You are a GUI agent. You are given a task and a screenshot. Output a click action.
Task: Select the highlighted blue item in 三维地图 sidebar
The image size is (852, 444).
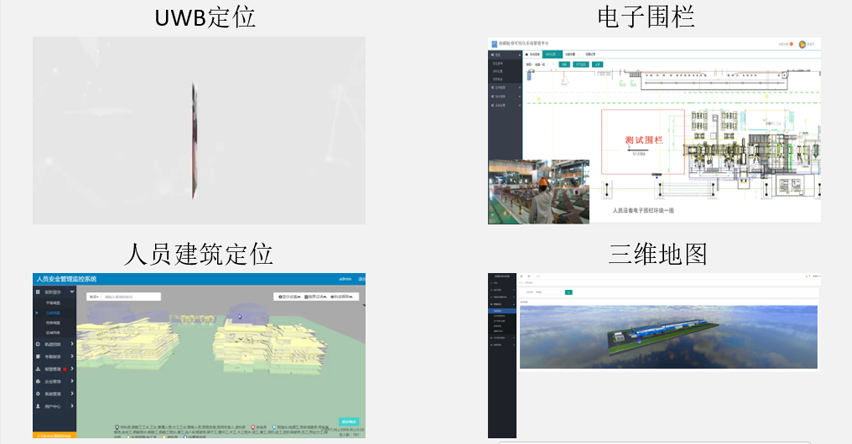(502, 311)
